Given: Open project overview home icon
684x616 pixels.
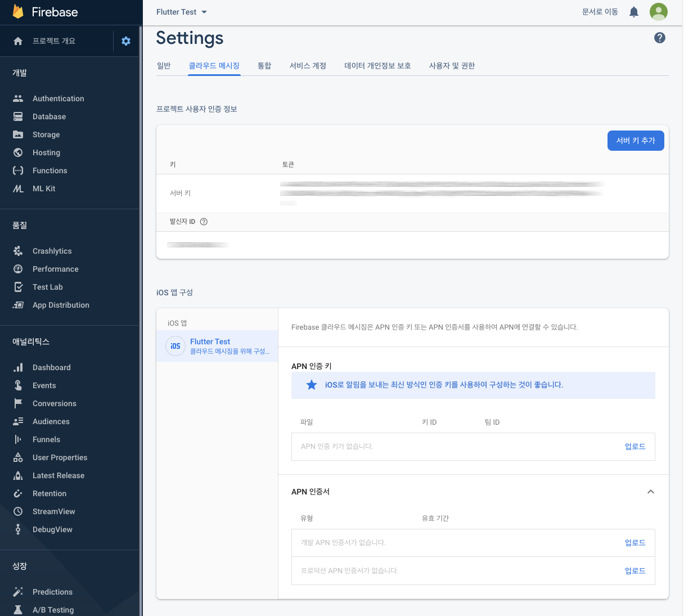Looking at the screenshot, I should click(x=18, y=41).
